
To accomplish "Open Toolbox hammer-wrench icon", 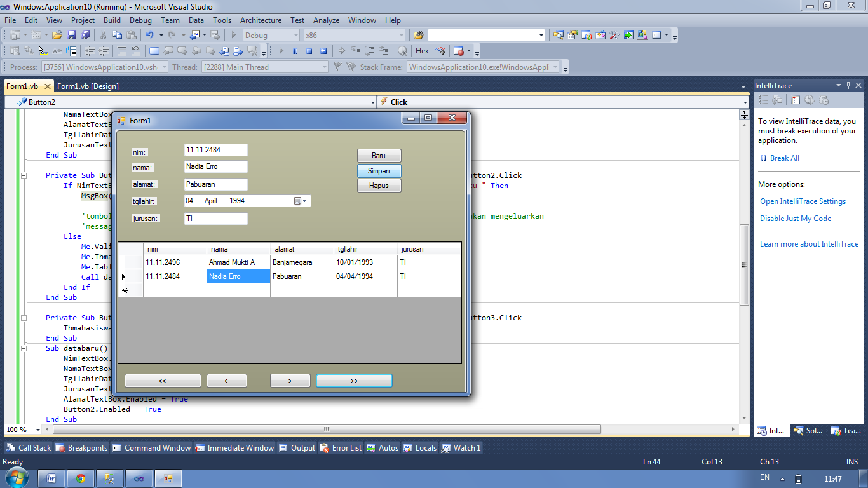I will click(614, 35).
